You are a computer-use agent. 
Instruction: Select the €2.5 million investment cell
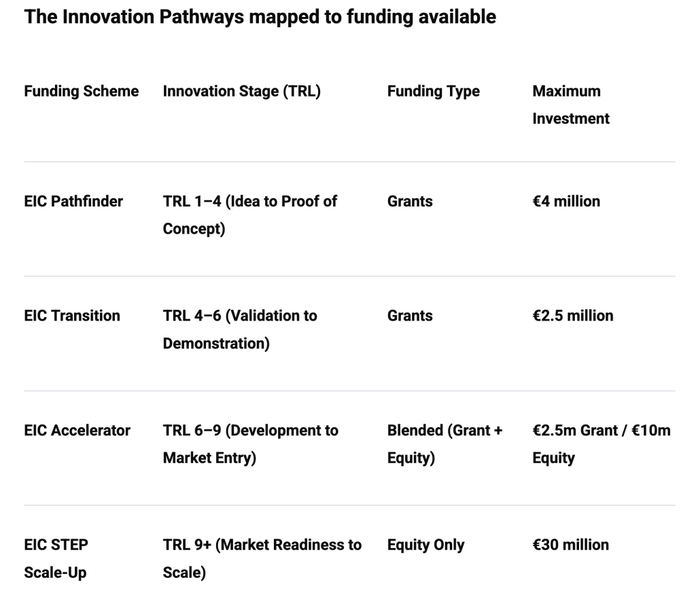572,316
